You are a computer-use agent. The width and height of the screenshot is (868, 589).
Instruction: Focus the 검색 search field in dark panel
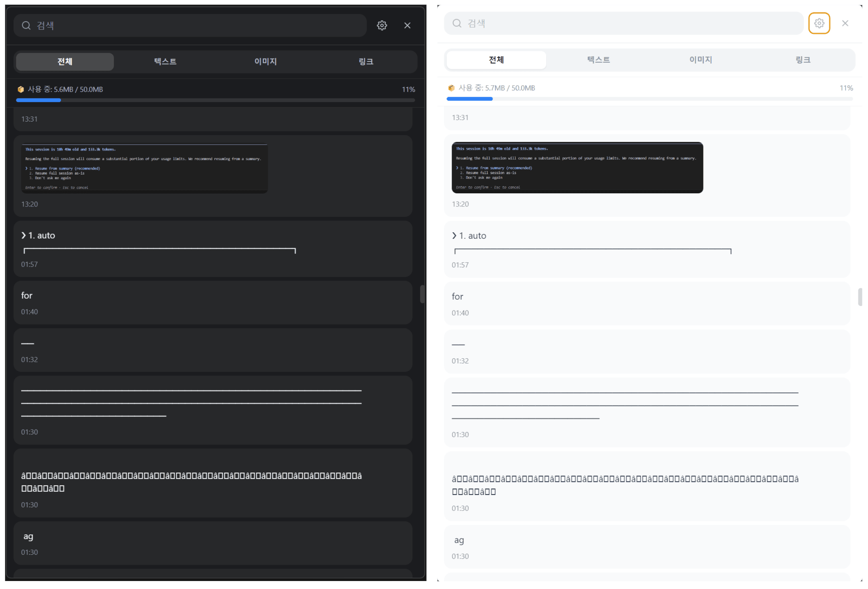pyautogui.click(x=190, y=26)
